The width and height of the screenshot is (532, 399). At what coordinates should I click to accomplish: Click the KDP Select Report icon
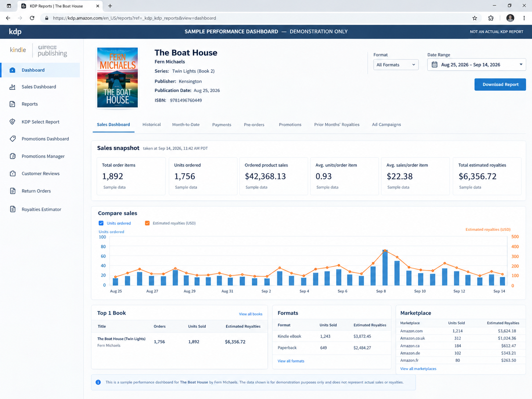point(12,122)
